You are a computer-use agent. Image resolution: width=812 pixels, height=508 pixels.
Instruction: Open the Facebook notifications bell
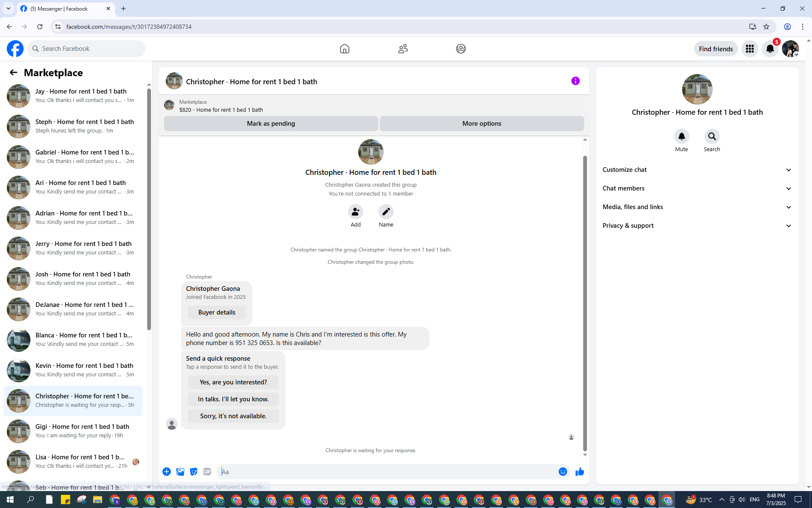(x=770, y=49)
